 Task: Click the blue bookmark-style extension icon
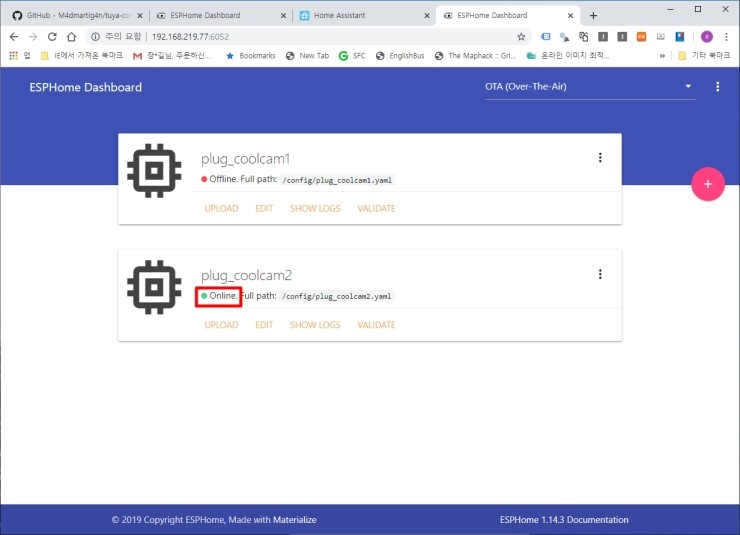coord(680,37)
